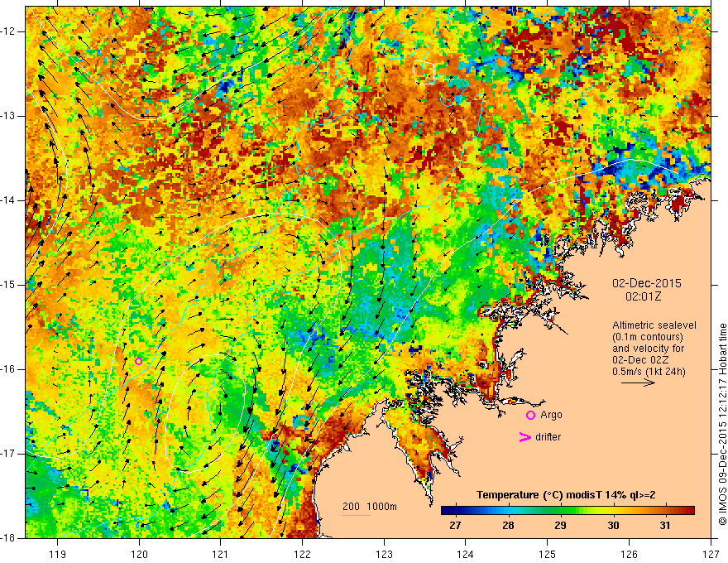Screen dimensions: 728x563
Task: Click the temperature color bar at 27
Action: coord(456,511)
